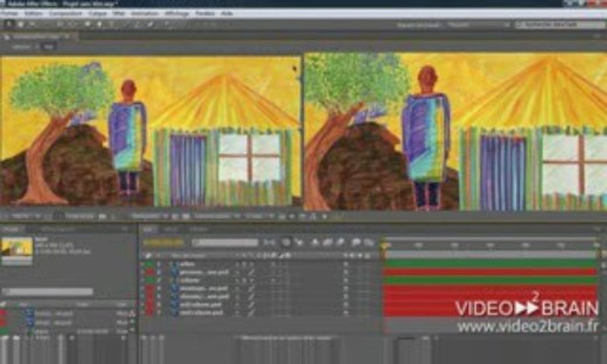607x364 pixels.
Task: Open the Edition menu
Action: pos(34,13)
